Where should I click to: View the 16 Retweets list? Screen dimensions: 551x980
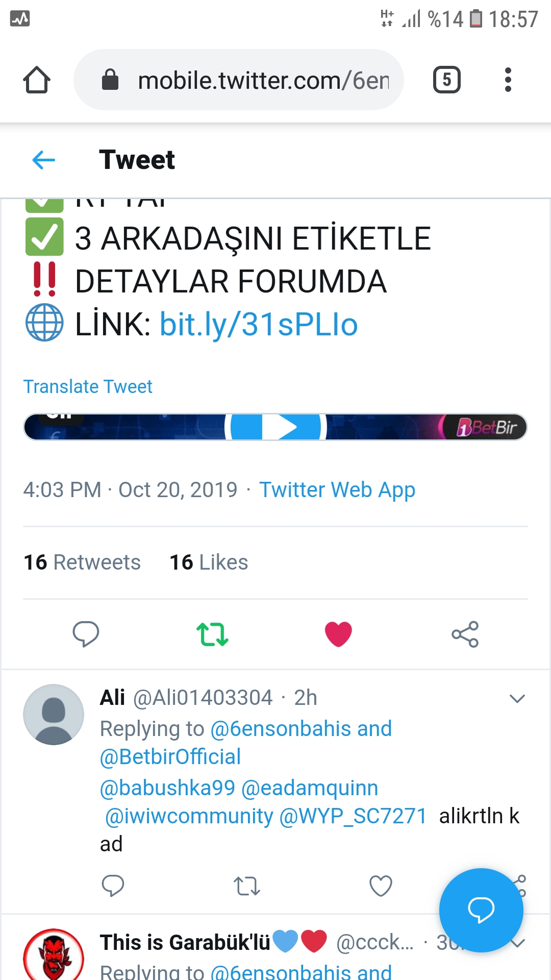click(x=82, y=562)
